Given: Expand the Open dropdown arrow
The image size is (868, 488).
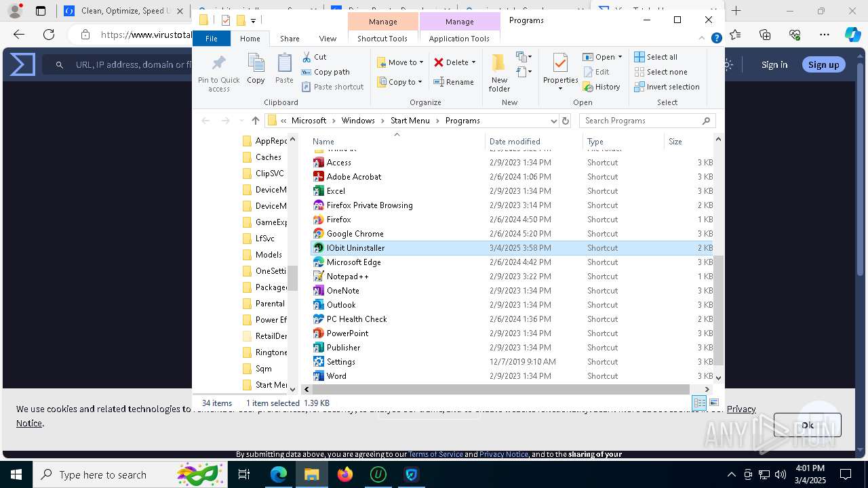Looking at the screenshot, I should [620, 57].
